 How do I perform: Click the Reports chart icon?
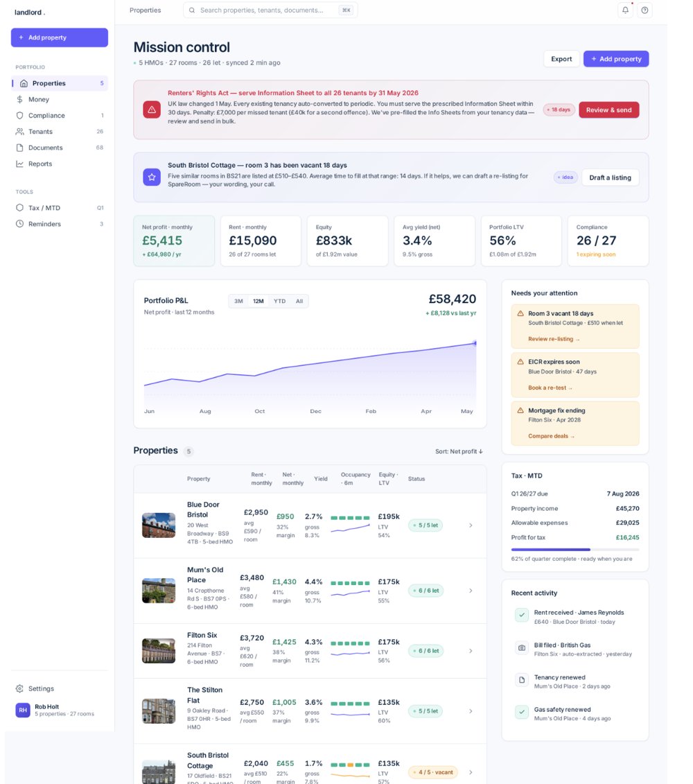(19, 164)
